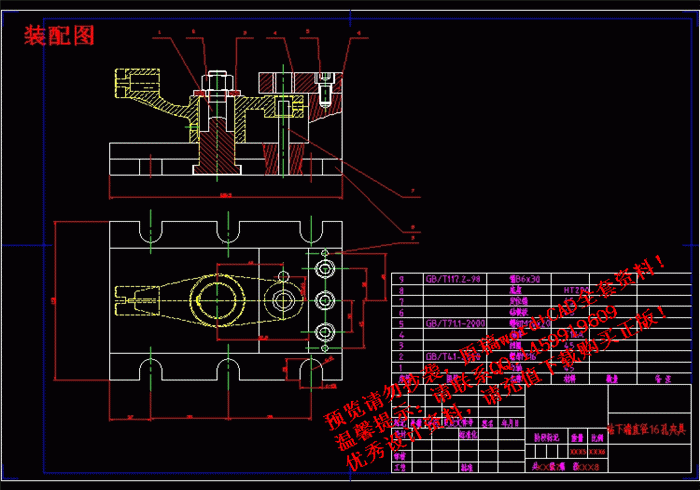Click the red 装配图 drawing title

click(59, 36)
